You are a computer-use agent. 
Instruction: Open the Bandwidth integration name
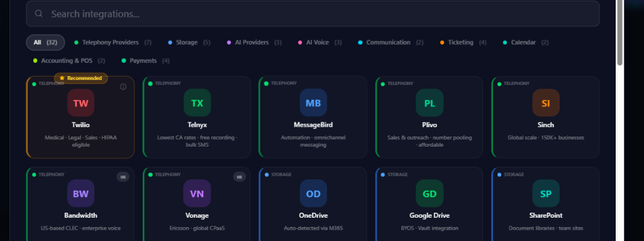click(80, 215)
